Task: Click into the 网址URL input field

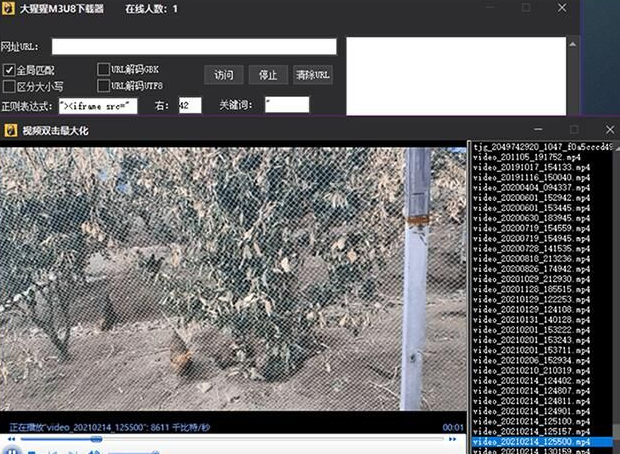Action: pos(194,46)
